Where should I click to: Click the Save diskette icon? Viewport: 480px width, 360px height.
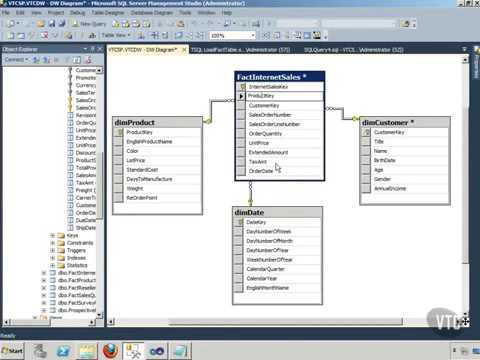click(52, 24)
